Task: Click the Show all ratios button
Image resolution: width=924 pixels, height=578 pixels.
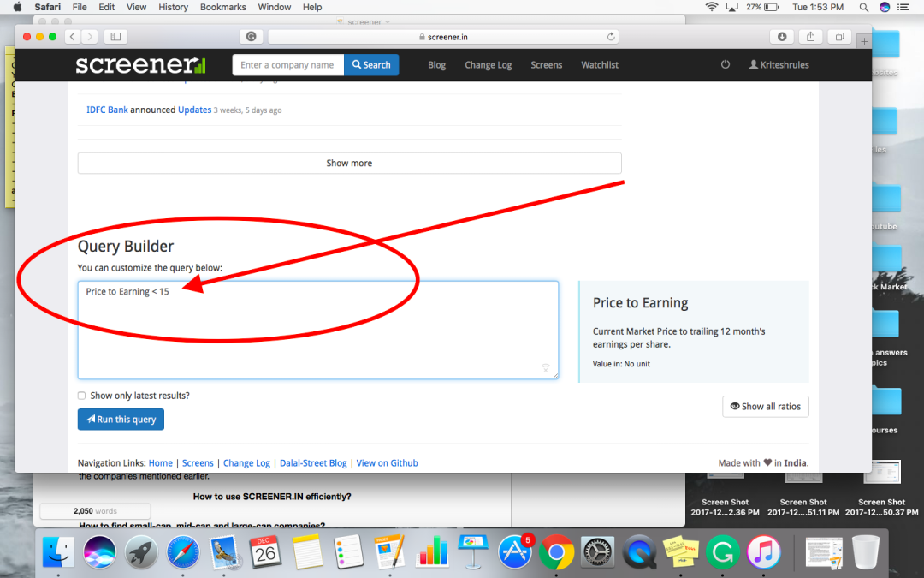Action: (x=766, y=407)
